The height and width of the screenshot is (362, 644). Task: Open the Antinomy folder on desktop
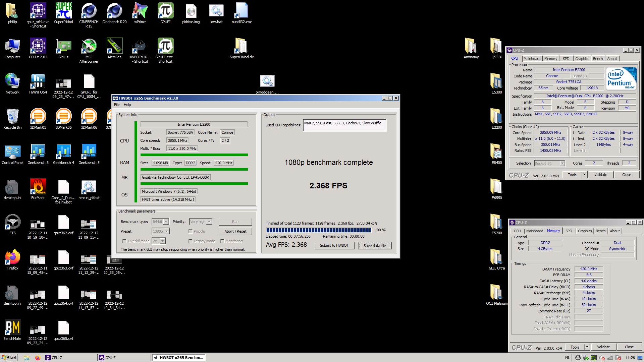coord(471,49)
